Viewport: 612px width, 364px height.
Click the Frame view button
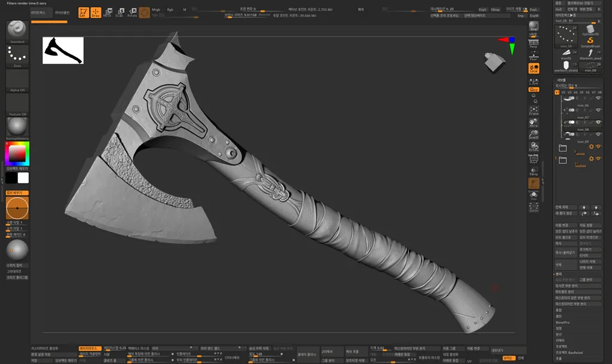point(534,111)
